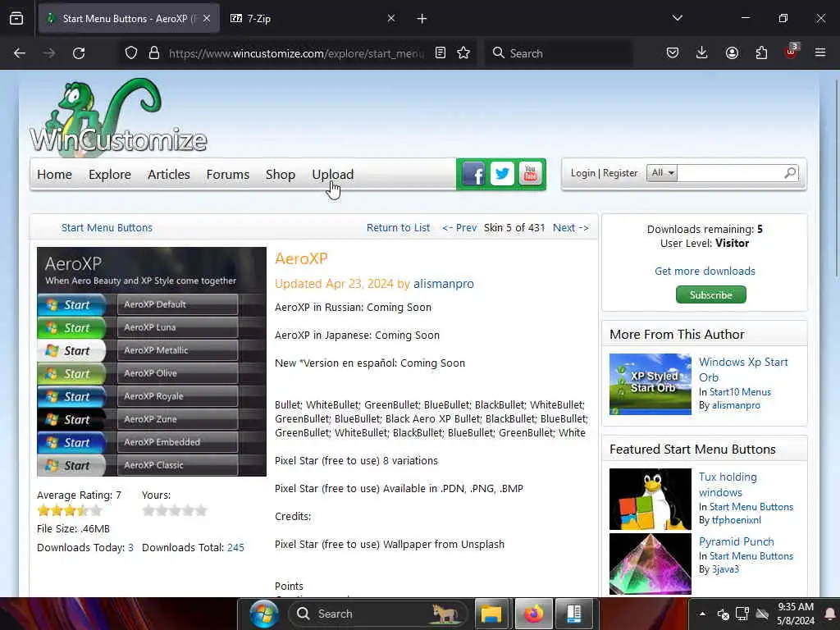This screenshot has height=630, width=840.
Task: Open the Downloads panel icon
Action: pyautogui.click(x=702, y=53)
